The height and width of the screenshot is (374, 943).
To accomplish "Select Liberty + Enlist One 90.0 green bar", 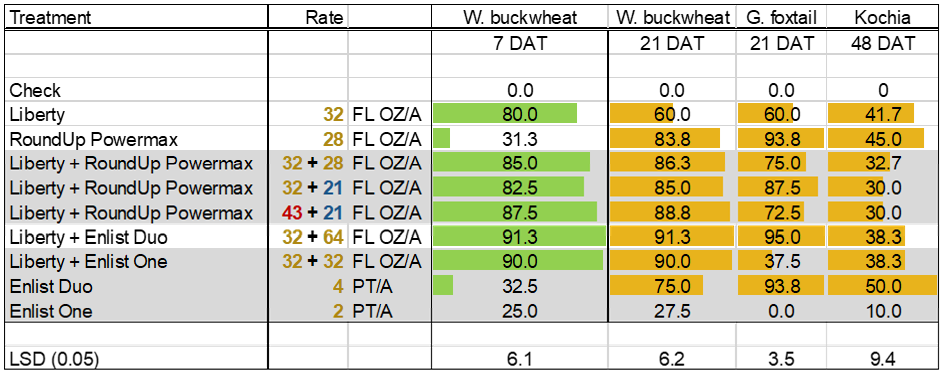I will coord(518,262).
